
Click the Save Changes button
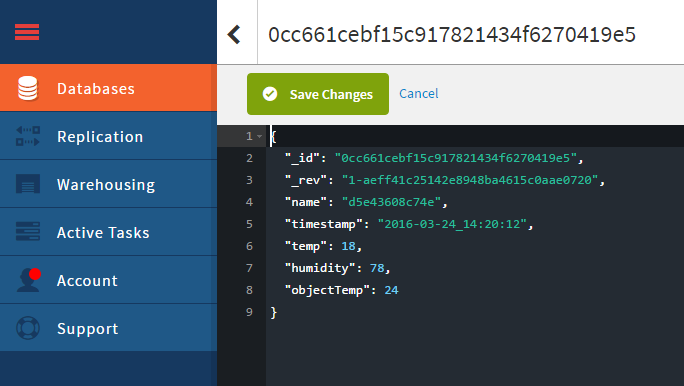point(318,94)
